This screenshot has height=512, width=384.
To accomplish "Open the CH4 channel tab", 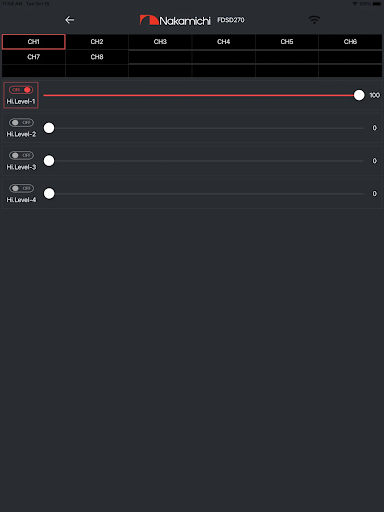I will click(x=224, y=42).
